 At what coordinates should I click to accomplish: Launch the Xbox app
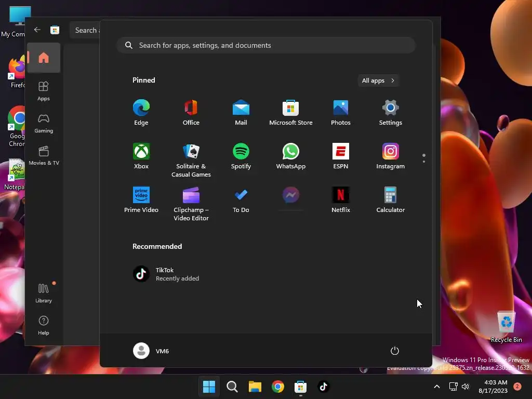141,156
